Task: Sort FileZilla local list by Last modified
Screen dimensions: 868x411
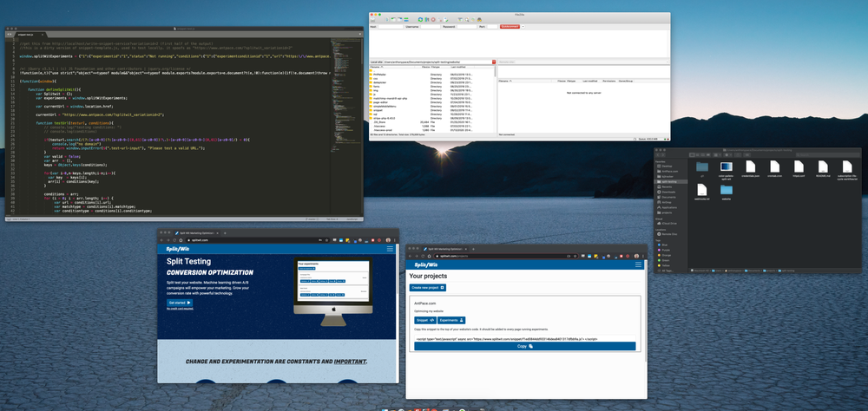Action: click(457, 67)
